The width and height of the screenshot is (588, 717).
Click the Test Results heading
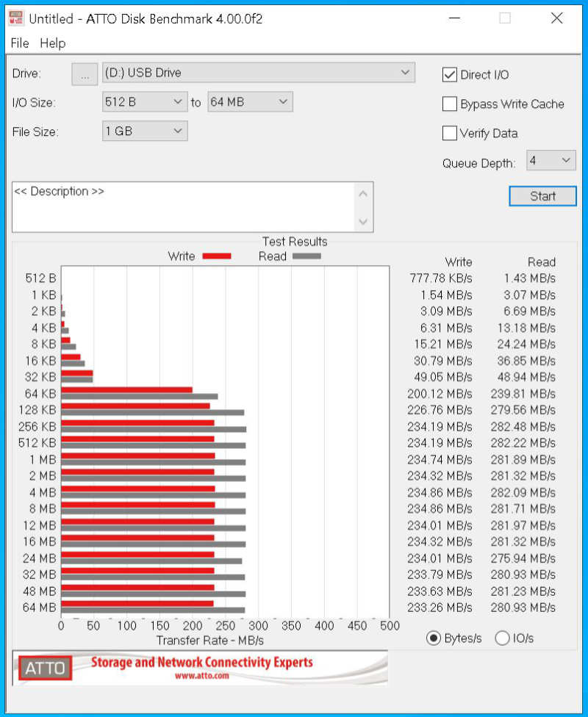point(295,242)
